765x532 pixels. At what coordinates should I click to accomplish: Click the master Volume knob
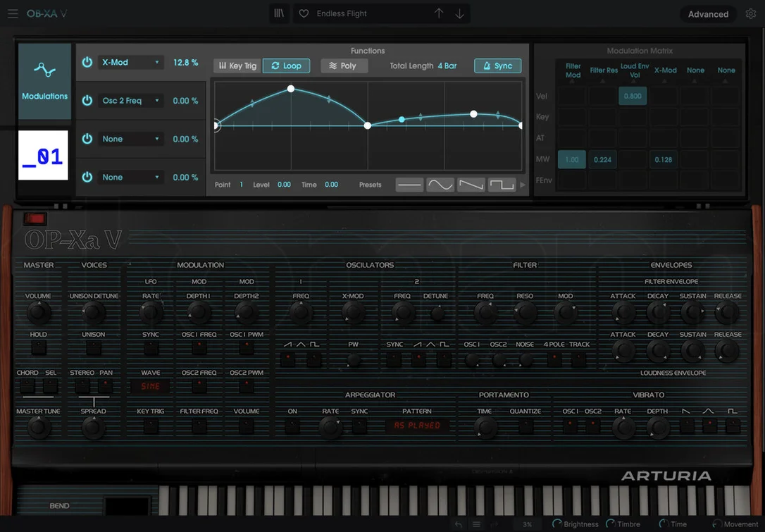(38, 312)
